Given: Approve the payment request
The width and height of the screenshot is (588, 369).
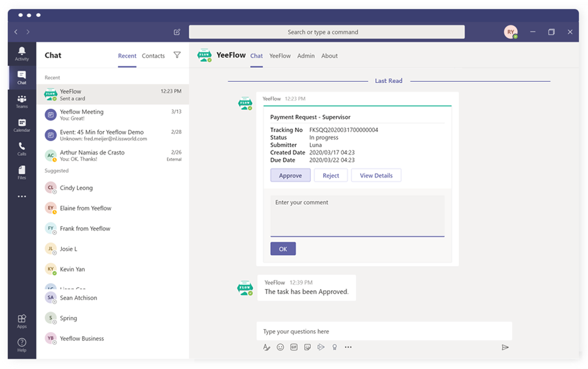Looking at the screenshot, I should tap(290, 176).
